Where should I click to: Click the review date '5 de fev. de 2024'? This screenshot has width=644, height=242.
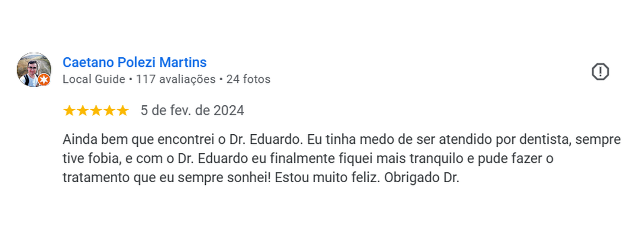point(192,110)
